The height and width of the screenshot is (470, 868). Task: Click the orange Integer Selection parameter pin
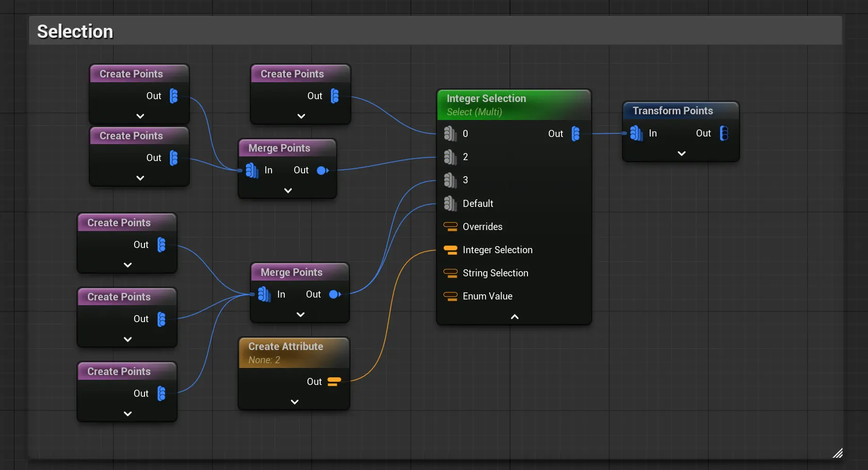(451, 250)
